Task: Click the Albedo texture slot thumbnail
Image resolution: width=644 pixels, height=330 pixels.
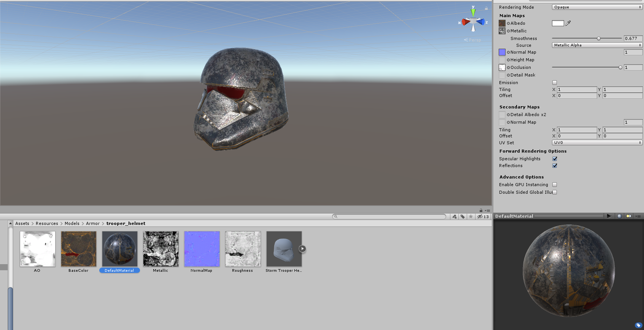Action: (x=502, y=23)
